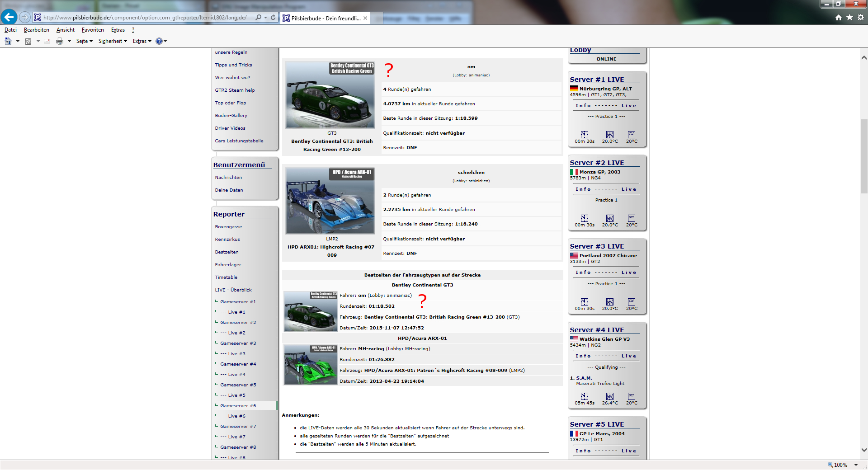The image size is (868, 470).
Task: Click the RSS feeds toolbar icon
Action: [x=28, y=41]
